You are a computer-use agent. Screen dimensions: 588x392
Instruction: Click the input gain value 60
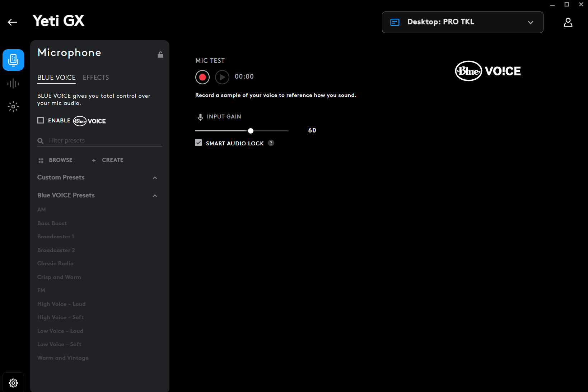pos(312,130)
